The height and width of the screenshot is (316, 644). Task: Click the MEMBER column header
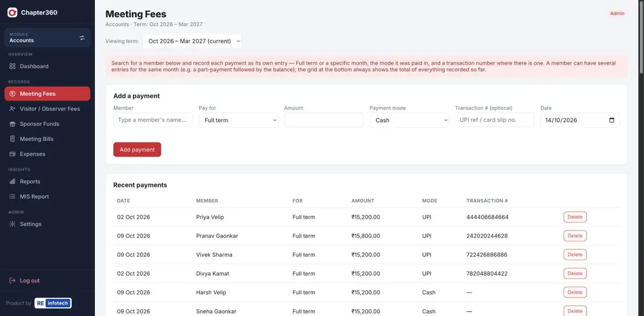pos(207,201)
